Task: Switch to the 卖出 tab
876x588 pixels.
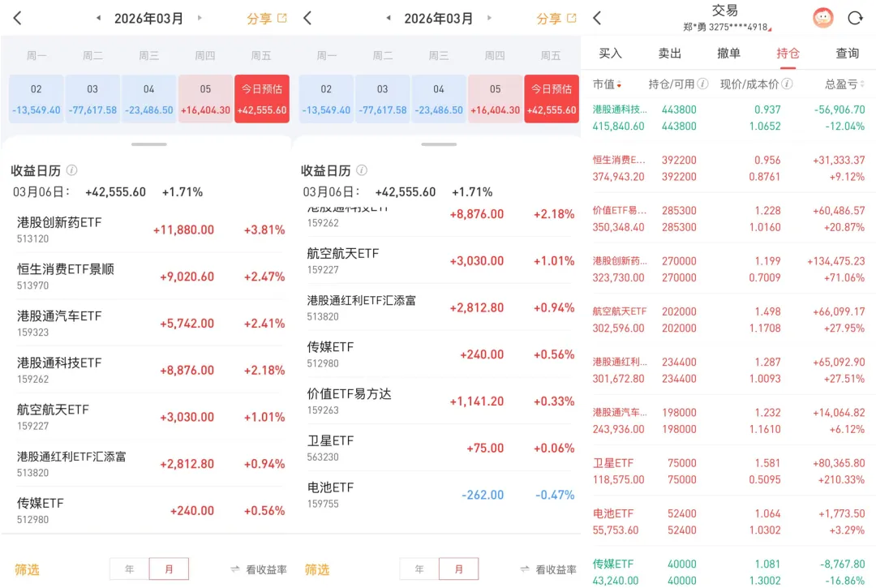Action: click(669, 53)
